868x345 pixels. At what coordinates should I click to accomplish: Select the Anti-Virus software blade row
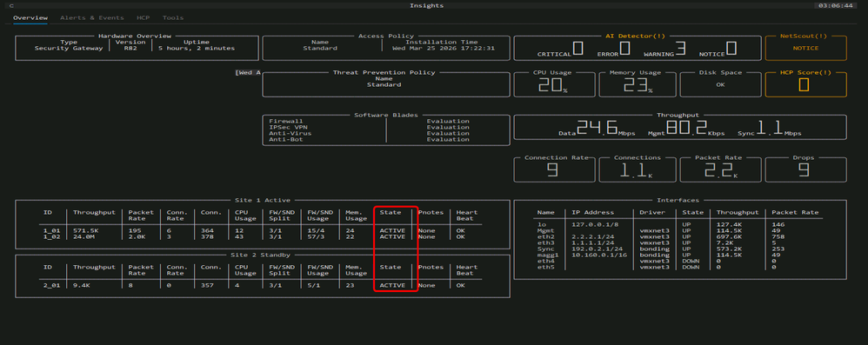[369, 133]
